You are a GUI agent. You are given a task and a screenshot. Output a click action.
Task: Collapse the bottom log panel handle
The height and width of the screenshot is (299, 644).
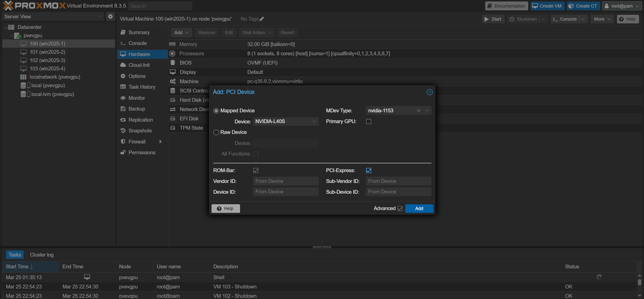322,247
